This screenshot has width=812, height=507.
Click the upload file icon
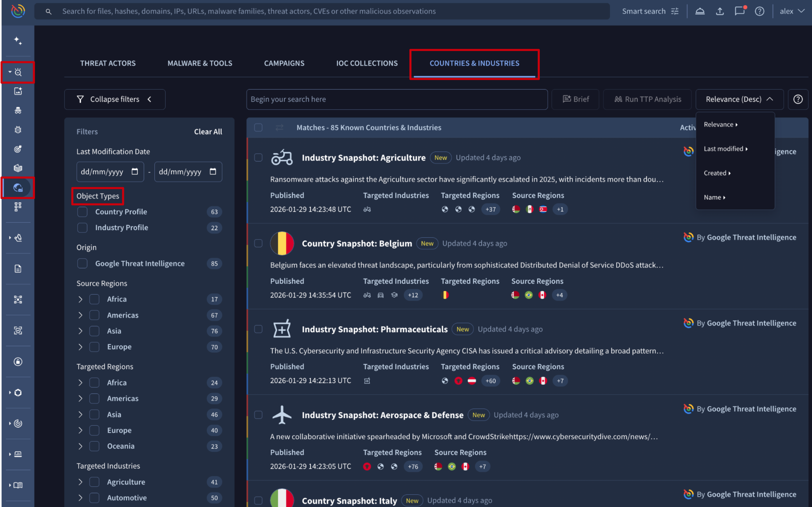[x=719, y=11]
